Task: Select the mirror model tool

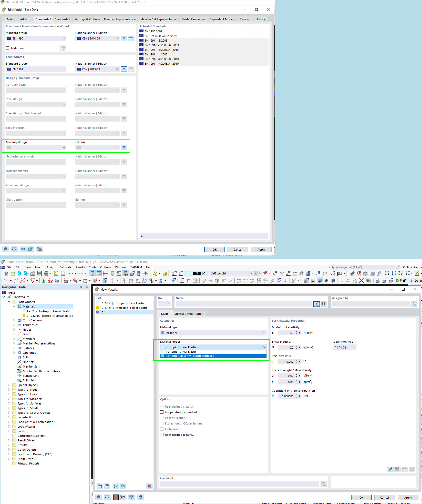Action: tap(355, 280)
